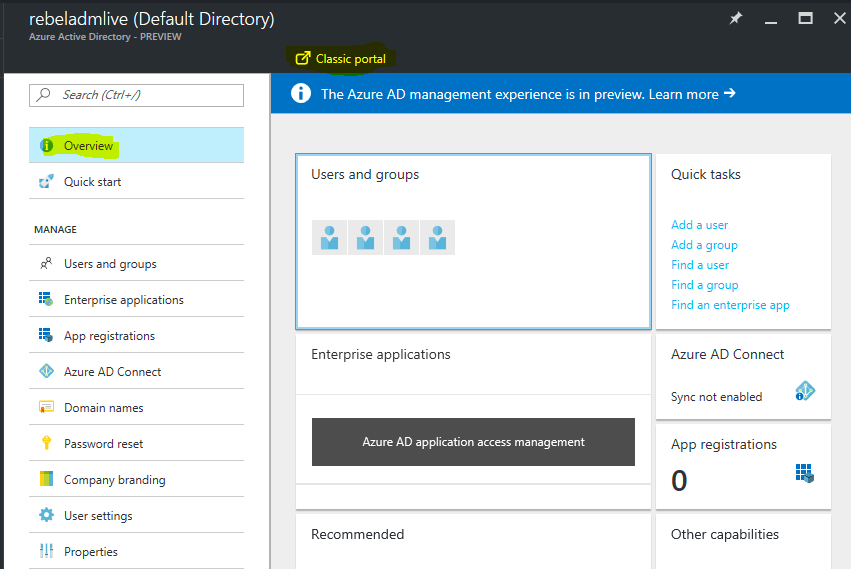Minimize the blade window
The image size is (851, 569).
click(771, 21)
